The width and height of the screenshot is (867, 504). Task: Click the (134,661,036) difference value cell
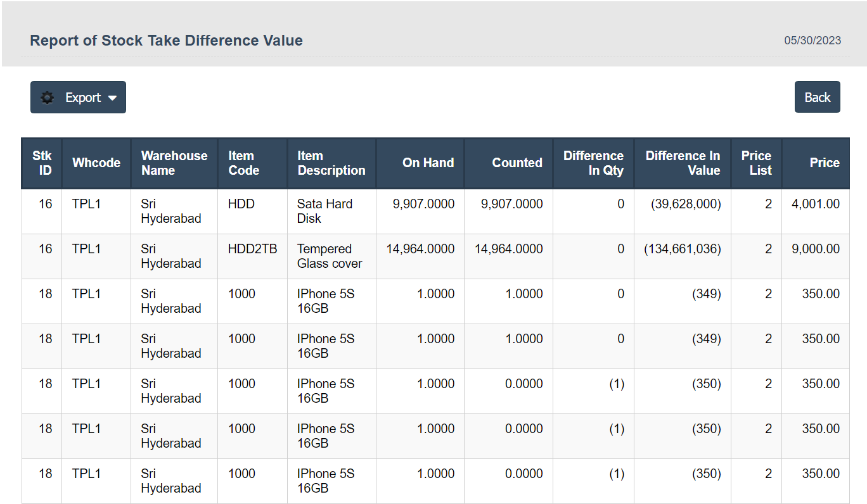tap(683, 249)
